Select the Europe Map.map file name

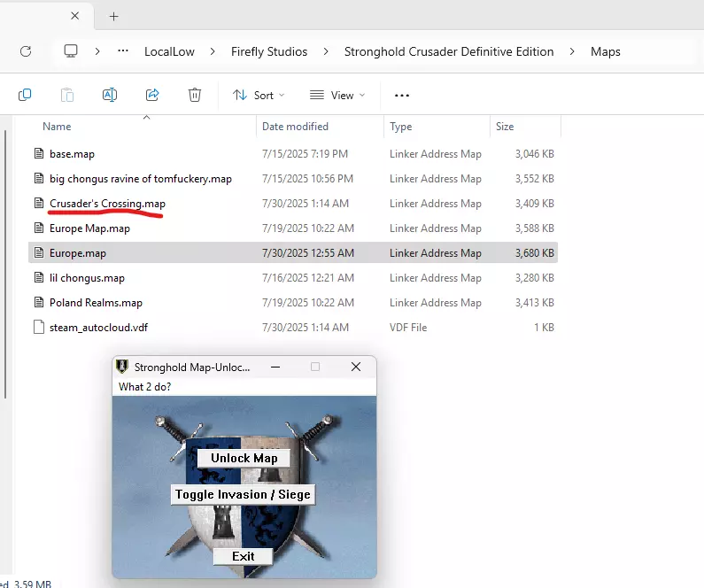point(89,228)
